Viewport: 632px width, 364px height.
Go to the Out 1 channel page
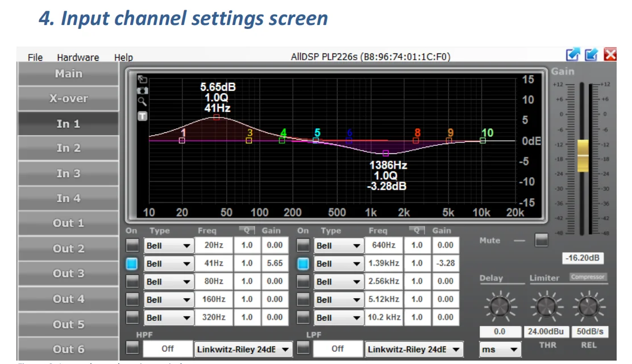coord(68,223)
